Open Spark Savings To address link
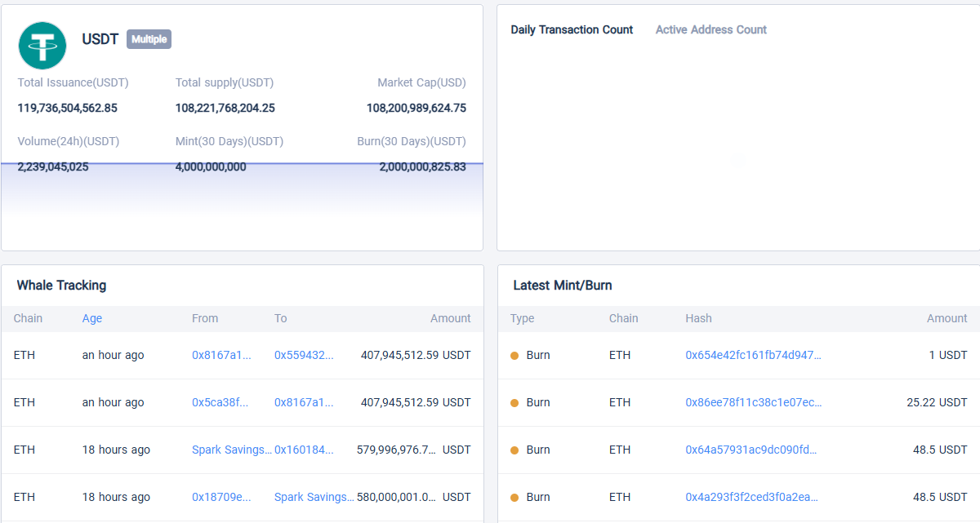 (x=314, y=497)
